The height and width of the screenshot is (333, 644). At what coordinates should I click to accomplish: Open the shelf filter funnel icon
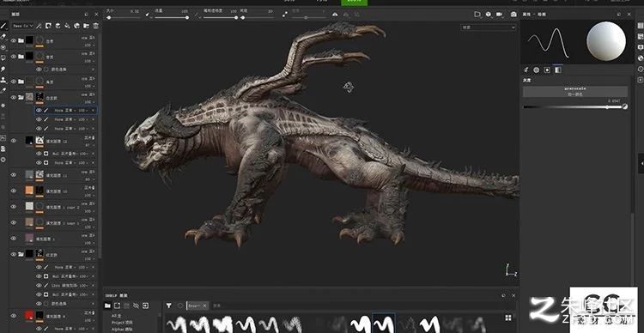coord(169,306)
